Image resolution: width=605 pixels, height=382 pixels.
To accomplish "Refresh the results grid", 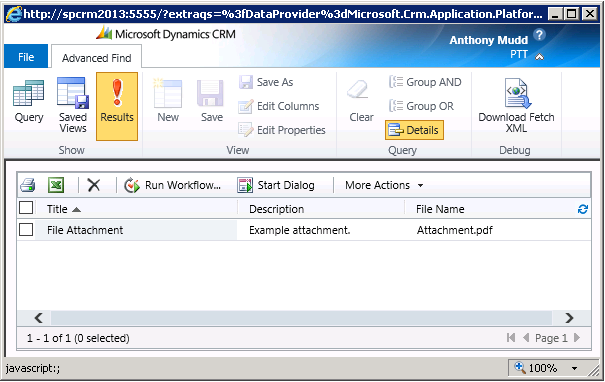I will [583, 209].
